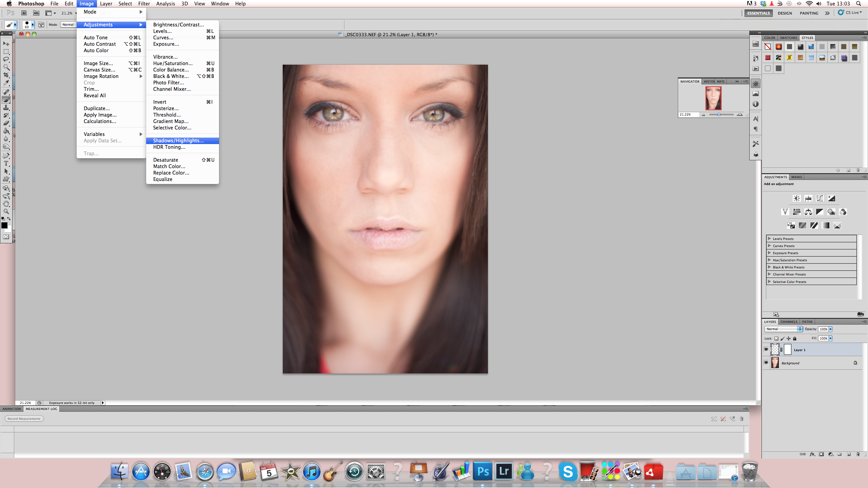Viewport: 868px width, 488px height.
Task: Switch to the Design workspace
Action: [785, 13]
